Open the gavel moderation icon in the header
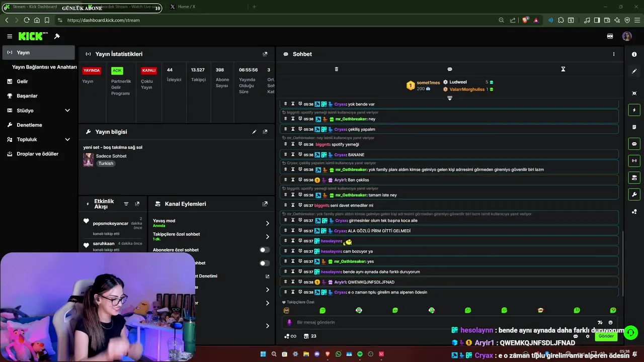 (57, 36)
